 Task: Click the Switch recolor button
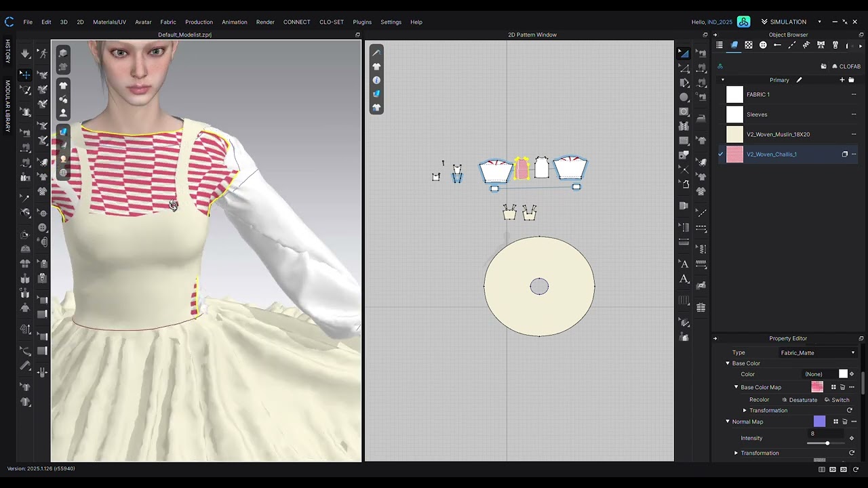click(837, 400)
